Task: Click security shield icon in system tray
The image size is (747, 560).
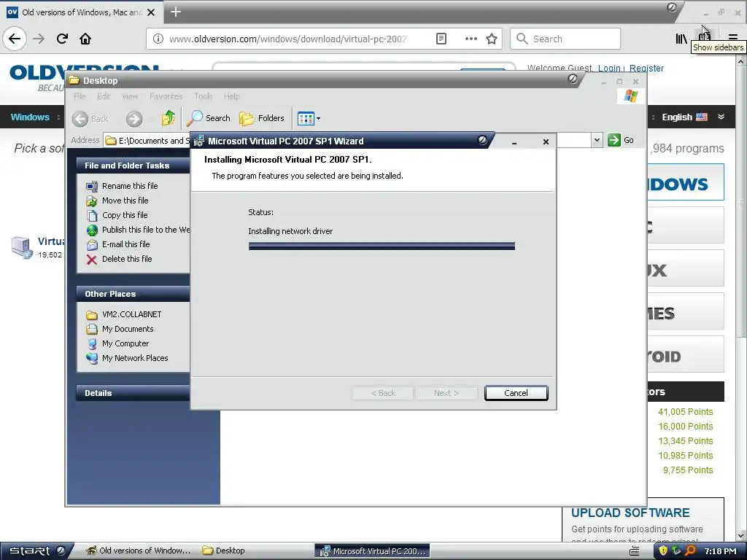Action: pyautogui.click(x=662, y=551)
